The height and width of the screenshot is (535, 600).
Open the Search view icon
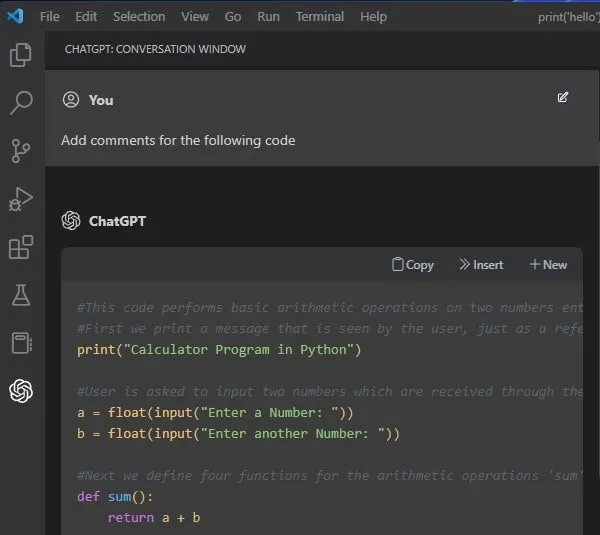coord(21,103)
